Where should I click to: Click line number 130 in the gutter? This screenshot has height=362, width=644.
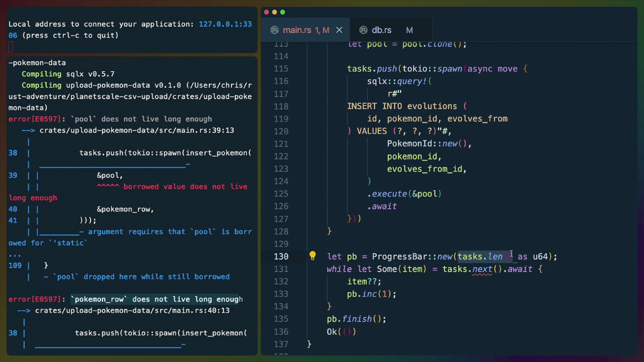281,256
